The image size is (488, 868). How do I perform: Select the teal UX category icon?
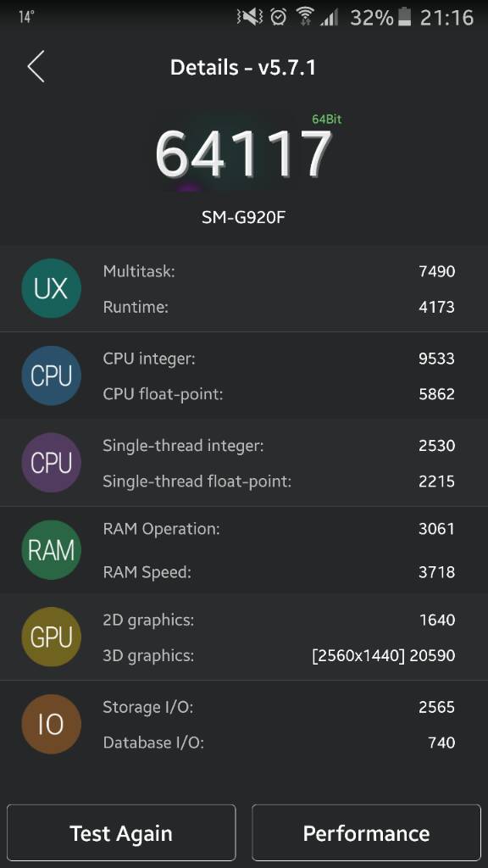point(51,288)
